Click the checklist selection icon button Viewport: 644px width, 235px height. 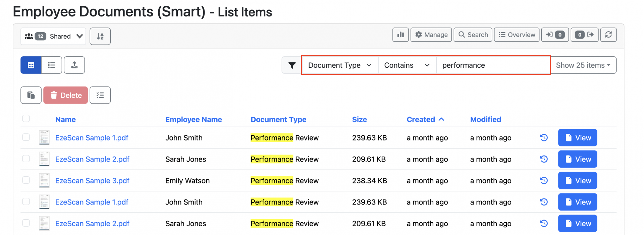pos(100,95)
